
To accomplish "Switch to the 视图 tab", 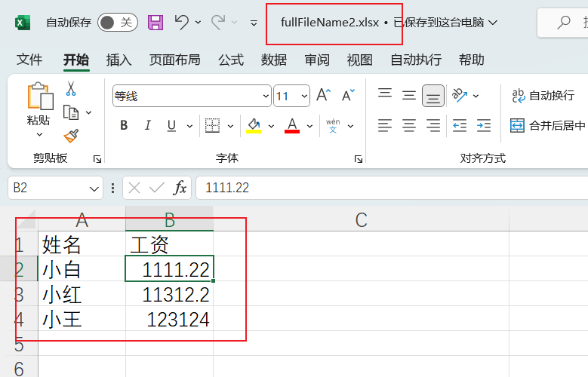I will click(x=359, y=60).
